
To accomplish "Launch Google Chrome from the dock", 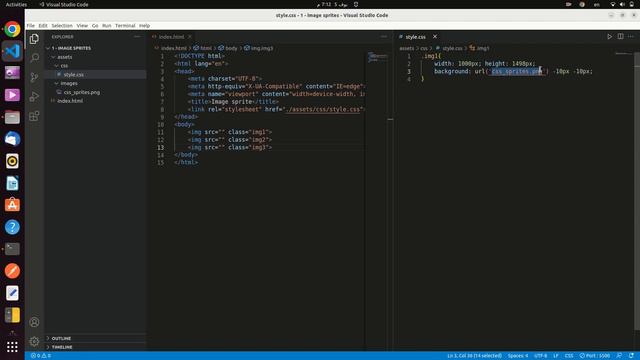I will (12, 29).
